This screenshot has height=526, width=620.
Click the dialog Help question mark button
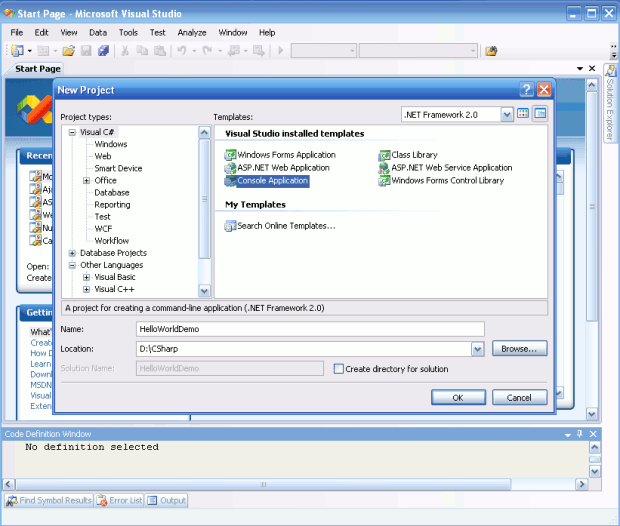pos(526,90)
